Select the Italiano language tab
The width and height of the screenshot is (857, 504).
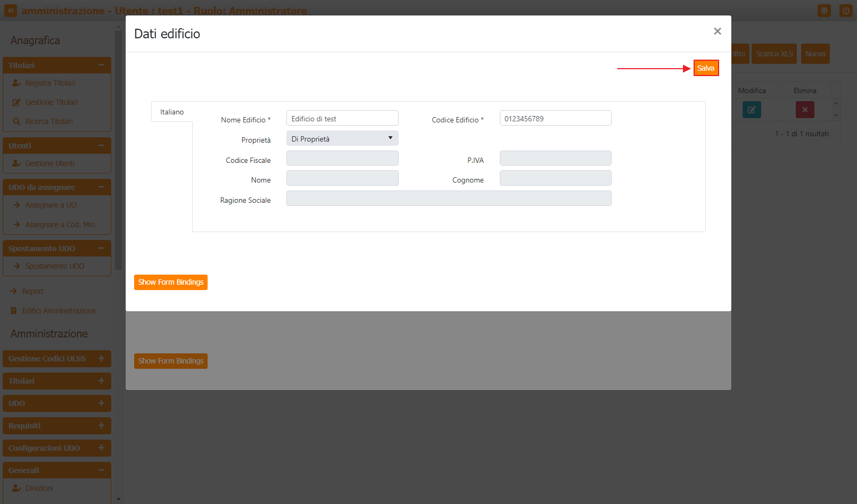172,112
